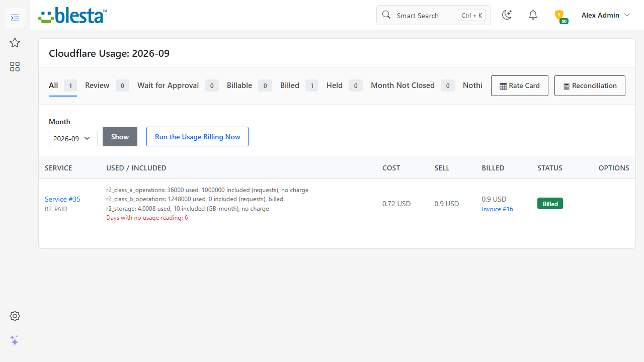Click the sparkle AI assistant icon
The width and height of the screenshot is (644, 362).
pyautogui.click(x=15, y=340)
